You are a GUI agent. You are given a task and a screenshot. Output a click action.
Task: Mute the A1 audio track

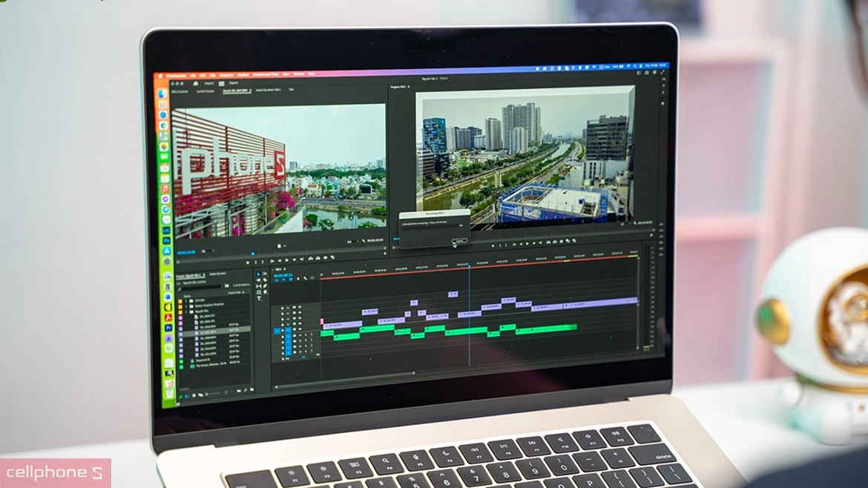click(295, 337)
